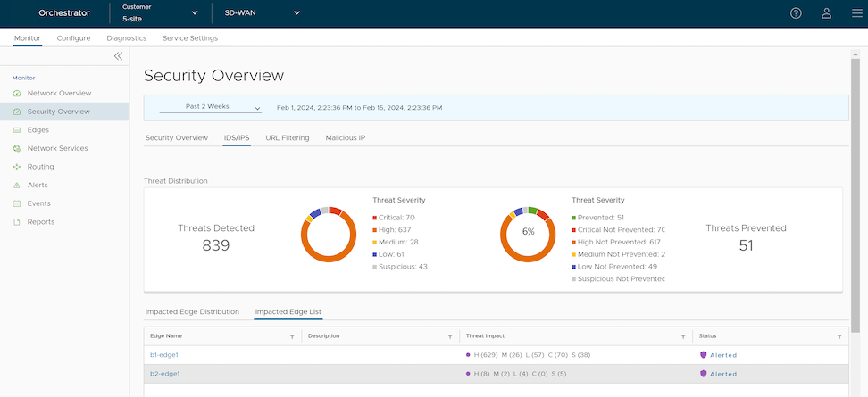868x397 pixels.
Task: Select the Impacted Edge Distribution tab
Action: pyautogui.click(x=192, y=312)
